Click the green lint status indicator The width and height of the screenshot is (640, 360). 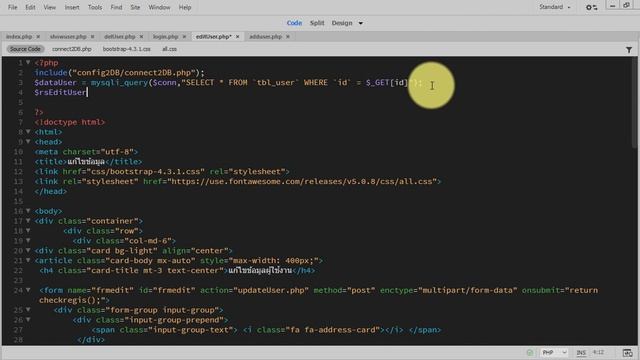tap(530, 352)
